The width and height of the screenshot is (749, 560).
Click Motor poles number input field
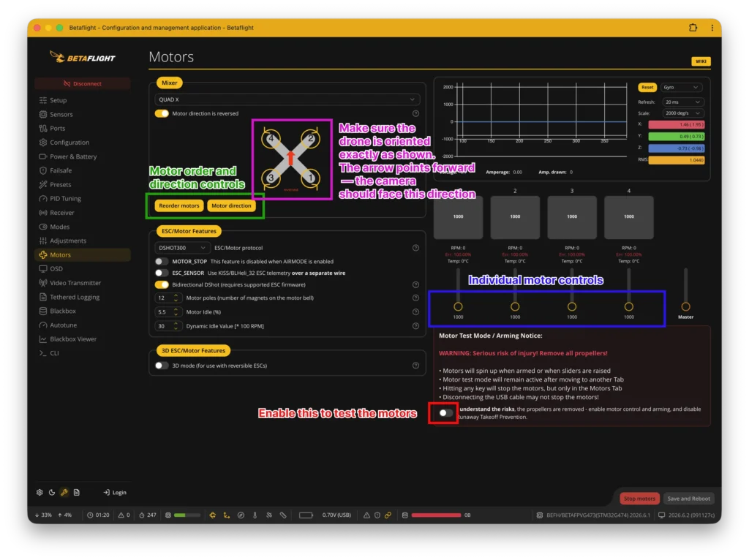pyautogui.click(x=168, y=298)
